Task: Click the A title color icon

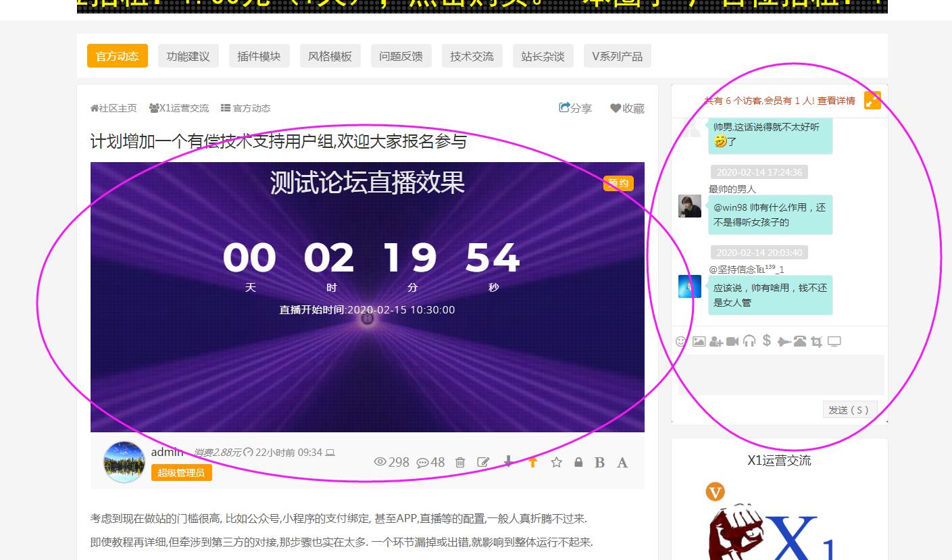Action: tap(622, 463)
